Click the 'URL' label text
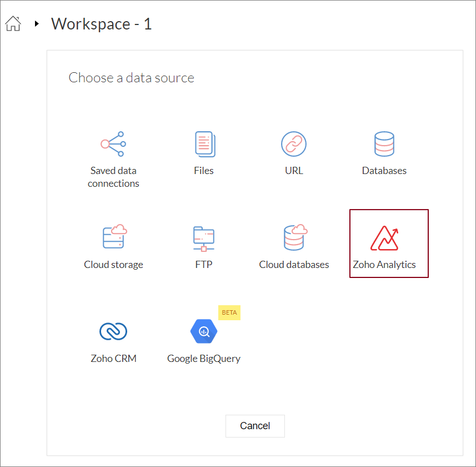The height and width of the screenshot is (467, 476). tap(294, 171)
